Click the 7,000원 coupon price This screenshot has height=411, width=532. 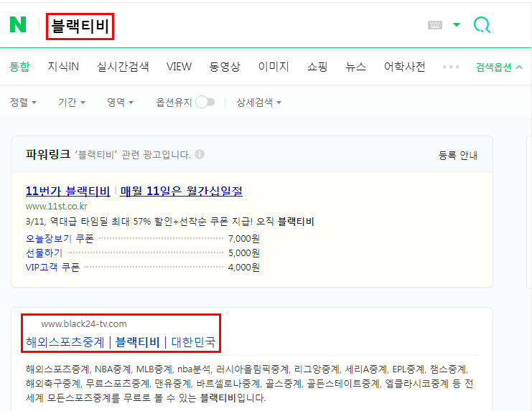(x=244, y=239)
